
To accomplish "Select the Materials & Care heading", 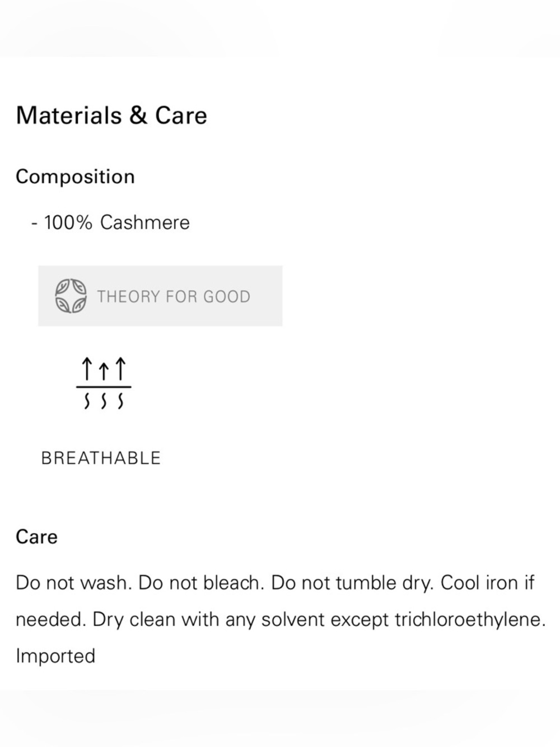I will click(111, 115).
